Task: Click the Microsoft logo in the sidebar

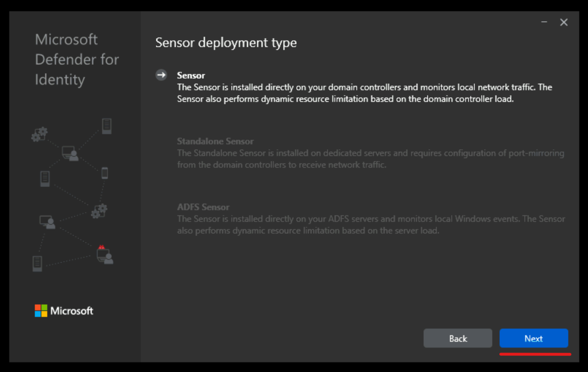Action: pos(64,311)
